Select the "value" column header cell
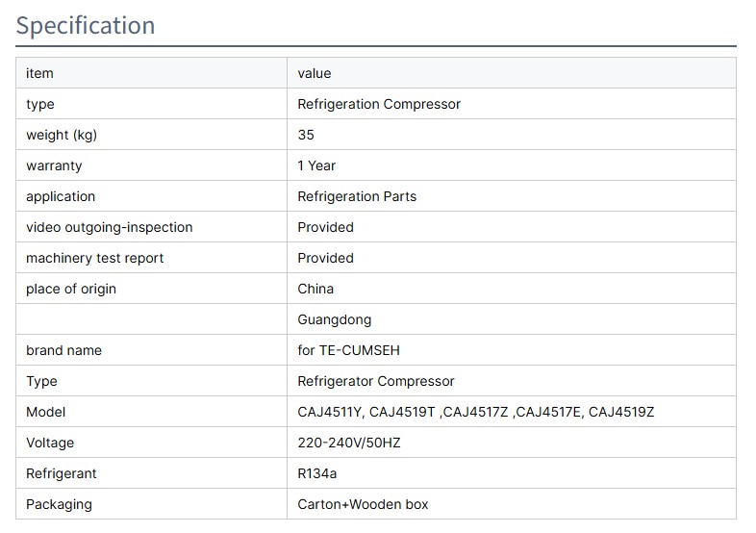 (315, 73)
